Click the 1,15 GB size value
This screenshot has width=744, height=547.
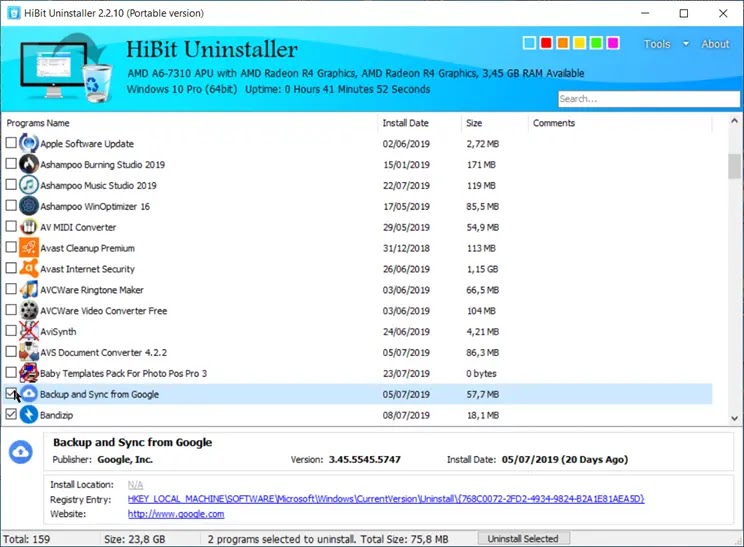point(482,269)
